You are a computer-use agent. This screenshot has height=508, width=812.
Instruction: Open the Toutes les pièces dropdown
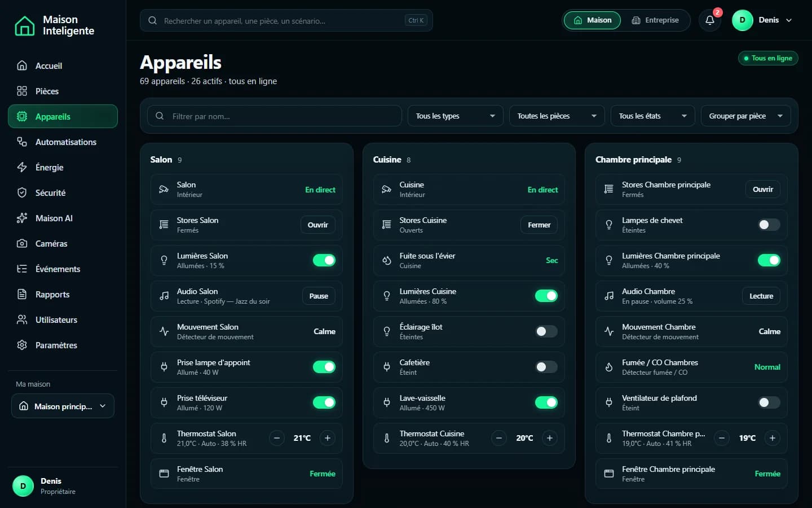557,116
